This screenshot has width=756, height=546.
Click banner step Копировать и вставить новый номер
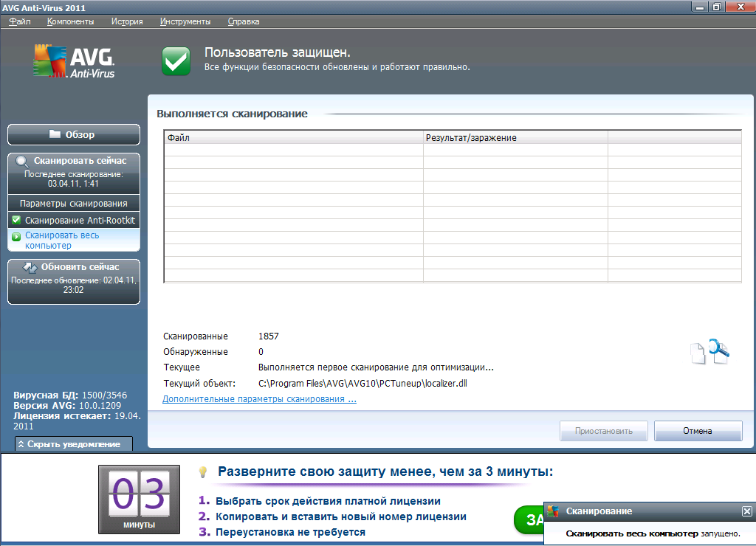click(341, 516)
